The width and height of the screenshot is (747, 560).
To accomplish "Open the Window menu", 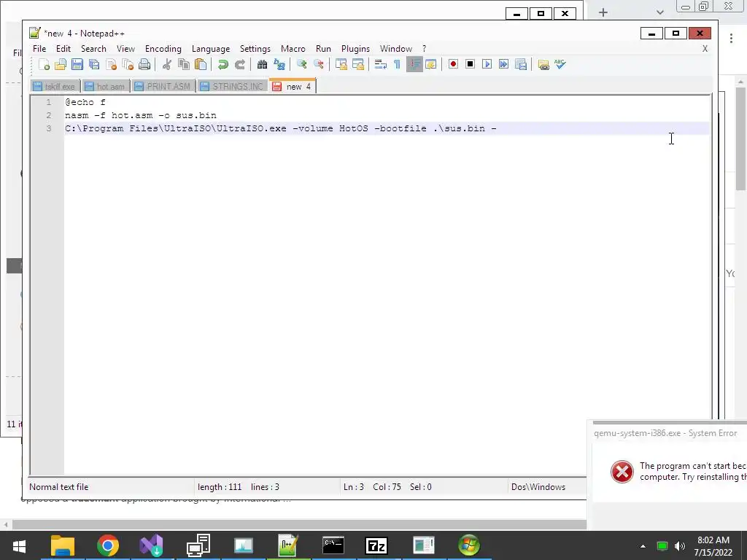I will 396,49.
